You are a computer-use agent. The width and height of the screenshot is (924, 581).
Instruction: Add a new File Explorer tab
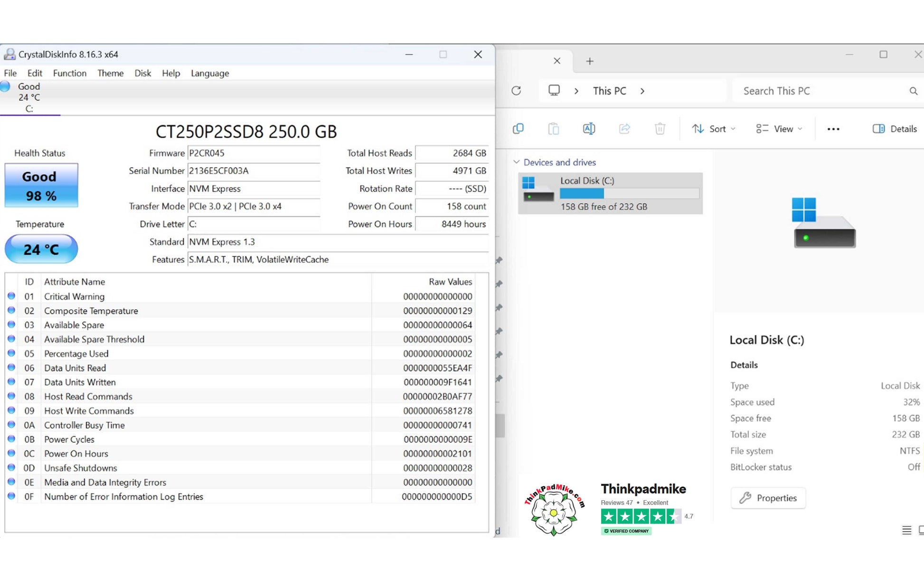pyautogui.click(x=590, y=61)
